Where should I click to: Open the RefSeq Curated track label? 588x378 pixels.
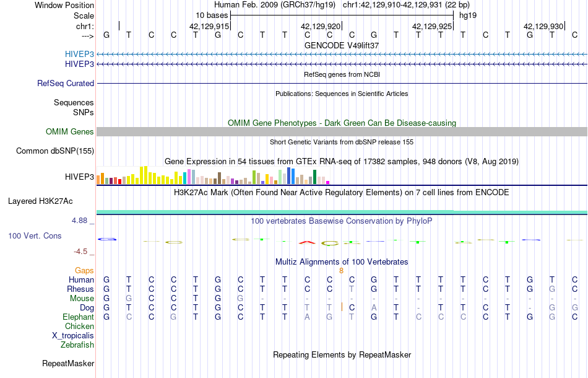65,83
